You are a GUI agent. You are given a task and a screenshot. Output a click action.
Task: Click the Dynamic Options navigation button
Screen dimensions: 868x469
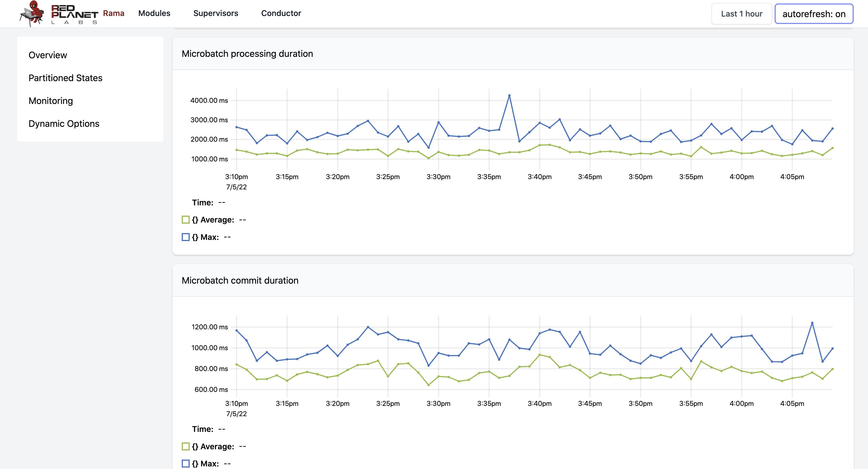click(x=64, y=123)
